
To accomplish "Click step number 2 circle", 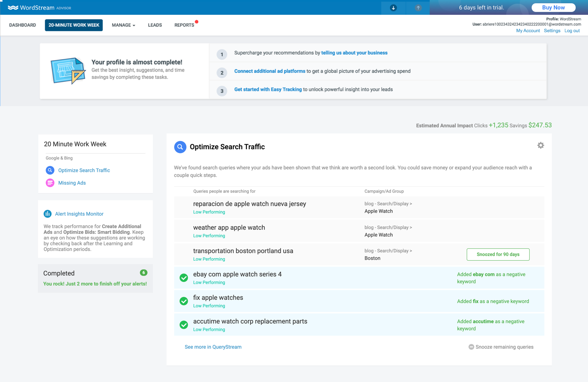I will 222,73.
